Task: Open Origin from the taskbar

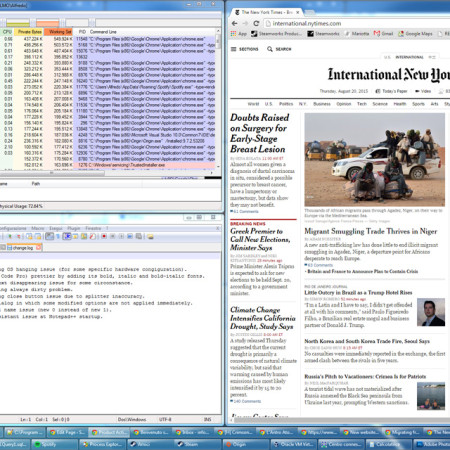Action: [x=246, y=444]
